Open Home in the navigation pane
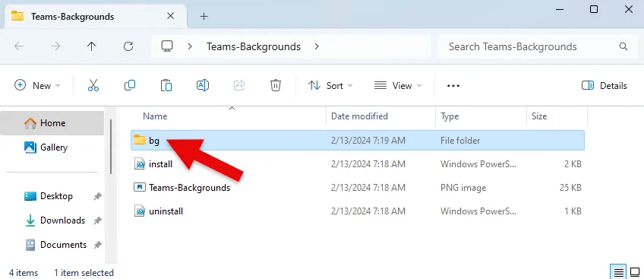The width and height of the screenshot is (644, 279). coord(52,123)
